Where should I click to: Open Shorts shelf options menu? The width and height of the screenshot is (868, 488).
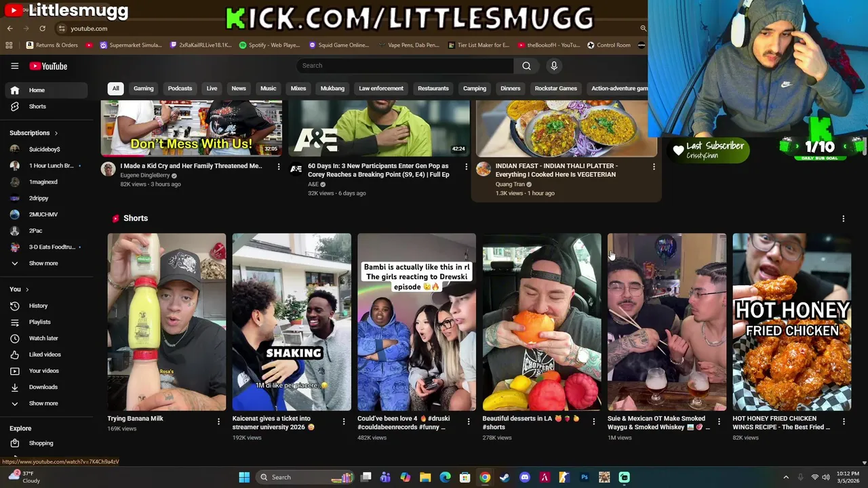[843, 218]
